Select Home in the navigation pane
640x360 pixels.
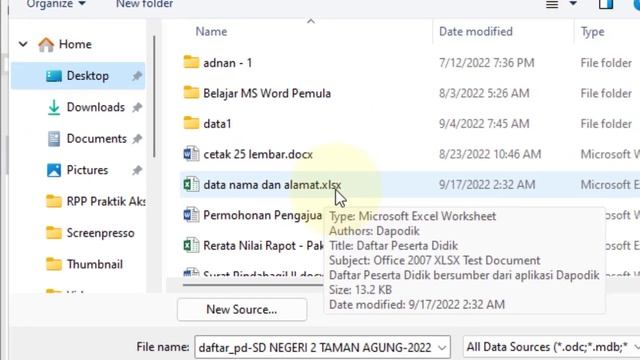point(75,44)
